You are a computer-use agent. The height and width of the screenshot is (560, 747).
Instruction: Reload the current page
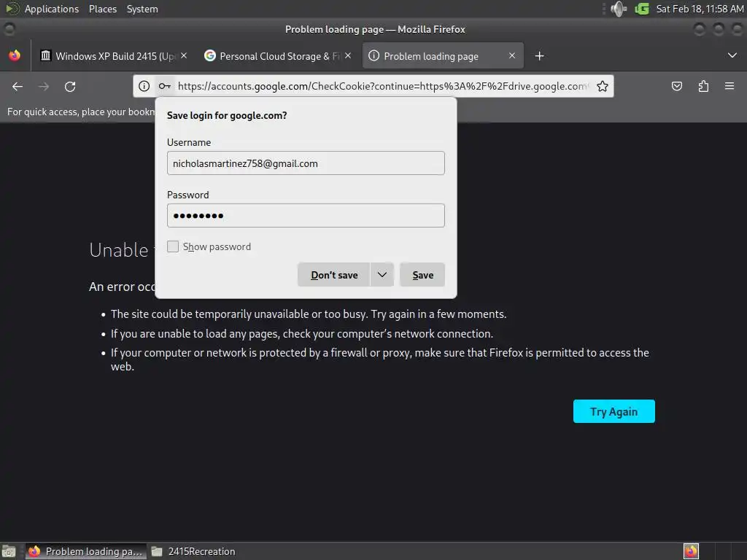pyautogui.click(x=70, y=86)
